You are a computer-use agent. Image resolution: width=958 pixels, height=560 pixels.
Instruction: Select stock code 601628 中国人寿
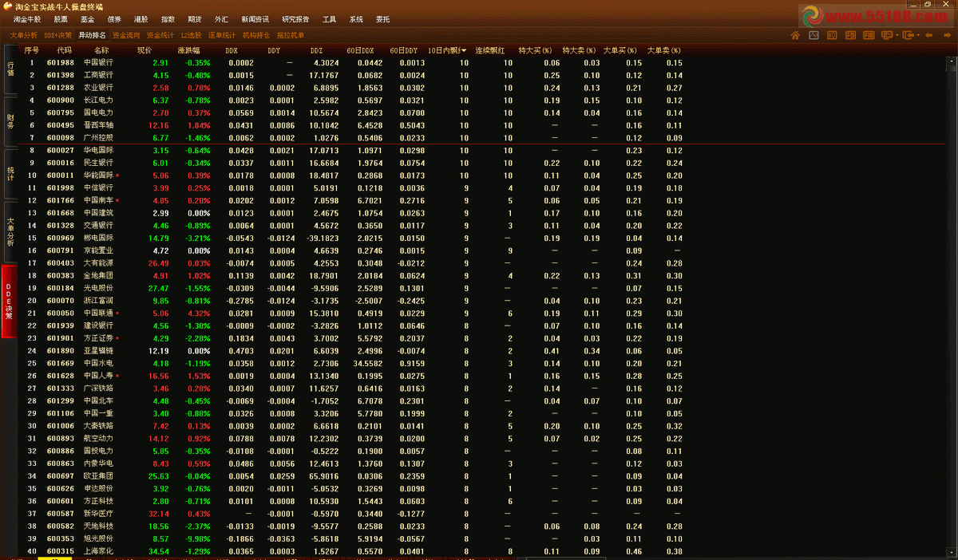click(61, 376)
